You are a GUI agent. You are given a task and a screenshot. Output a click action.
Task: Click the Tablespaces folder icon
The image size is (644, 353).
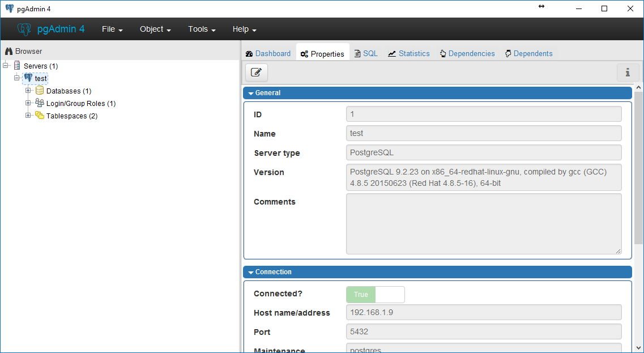point(40,116)
